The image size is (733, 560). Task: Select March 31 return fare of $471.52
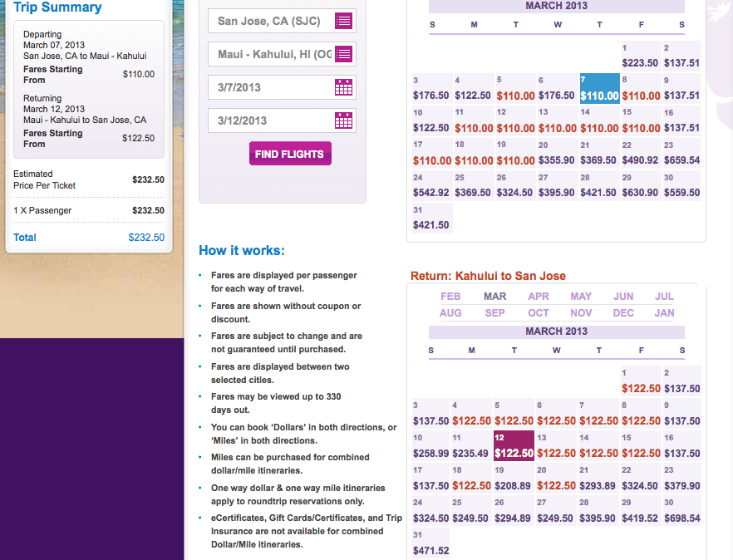431,544
